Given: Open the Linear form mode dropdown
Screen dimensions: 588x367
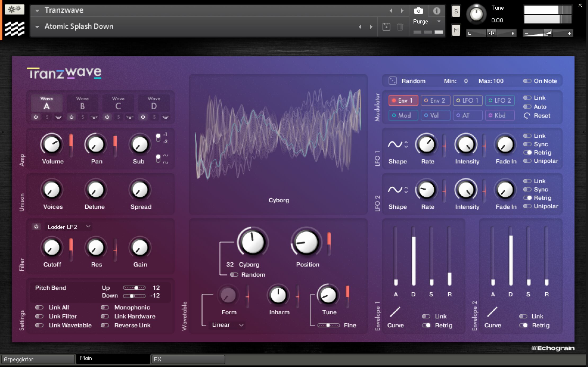Looking at the screenshot, I should [x=228, y=325].
